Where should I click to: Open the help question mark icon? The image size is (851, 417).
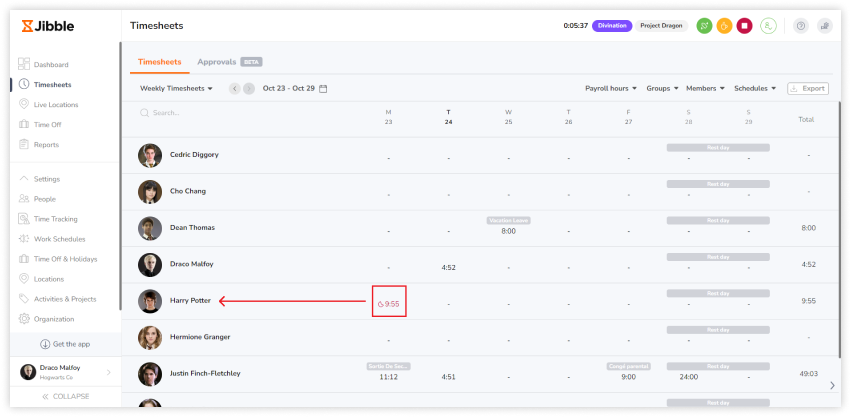coord(801,26)
